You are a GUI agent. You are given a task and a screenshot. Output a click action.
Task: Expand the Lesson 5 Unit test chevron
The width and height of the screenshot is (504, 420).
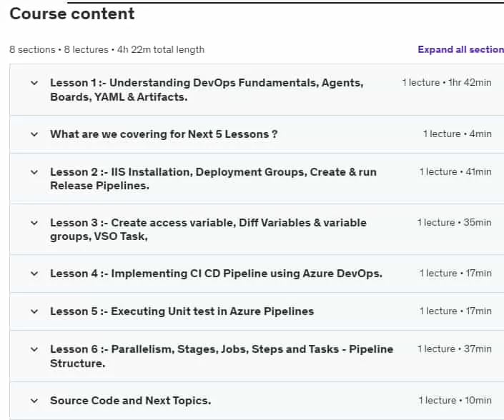(x=34, y=311)
